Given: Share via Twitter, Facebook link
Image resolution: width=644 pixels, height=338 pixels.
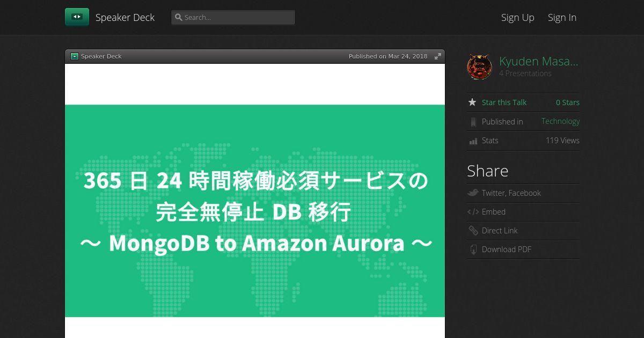Looking at the screenshot, I should [x=511, y=193].
